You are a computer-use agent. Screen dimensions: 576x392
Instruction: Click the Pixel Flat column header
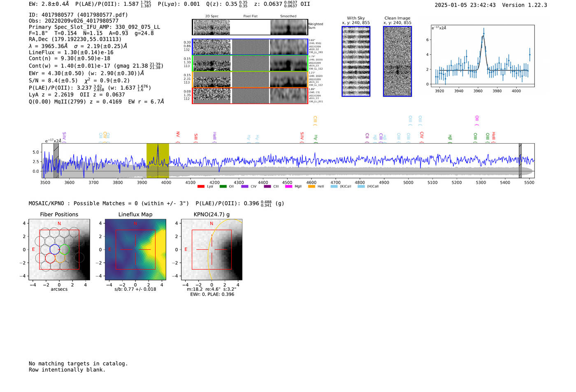[250, 16]
